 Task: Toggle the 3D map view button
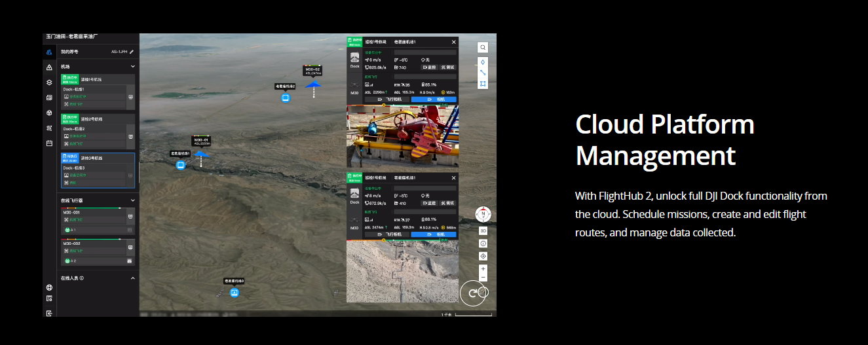coord(483,230)
